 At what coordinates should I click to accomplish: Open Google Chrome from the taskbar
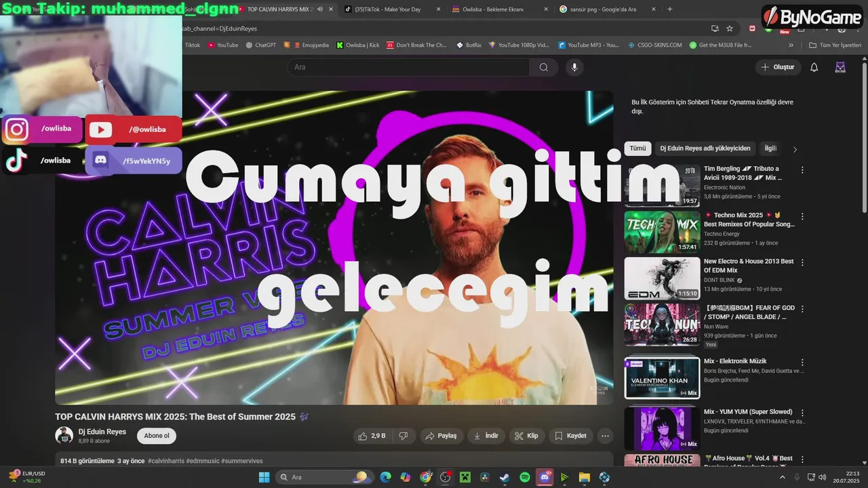click(x=425, y=477)
